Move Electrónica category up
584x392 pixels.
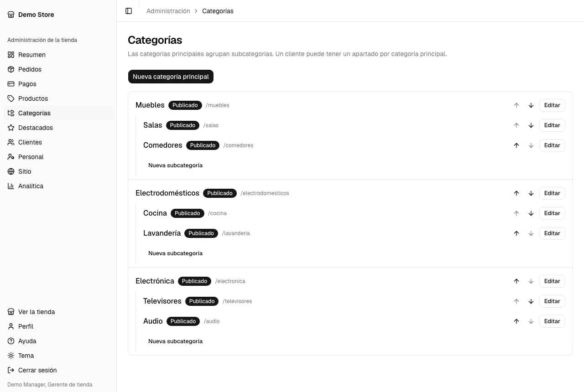point(516,281)
